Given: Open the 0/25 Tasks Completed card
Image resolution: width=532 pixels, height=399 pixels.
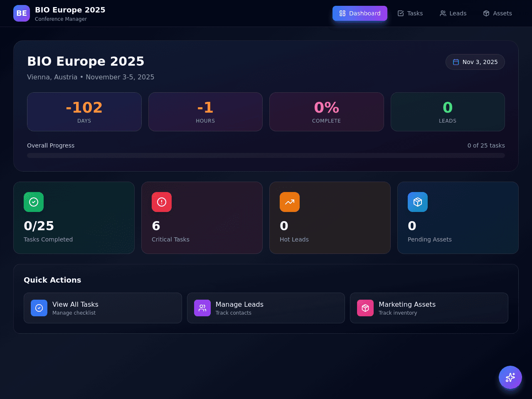Looking at the screenshot, I should (x=74, y=218).
